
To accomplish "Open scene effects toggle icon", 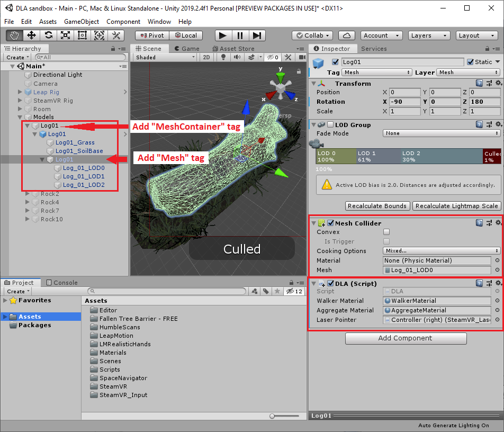I will (x=251, y=57).
